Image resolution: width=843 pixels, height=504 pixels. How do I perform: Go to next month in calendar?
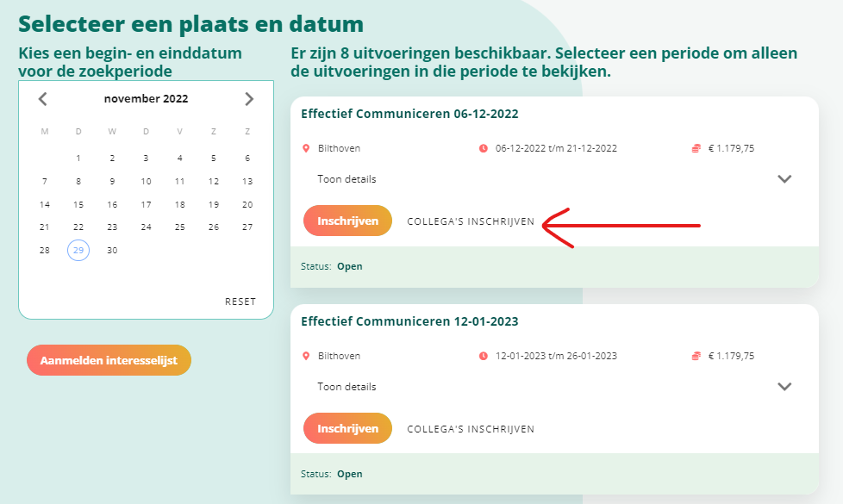[249, 99]
